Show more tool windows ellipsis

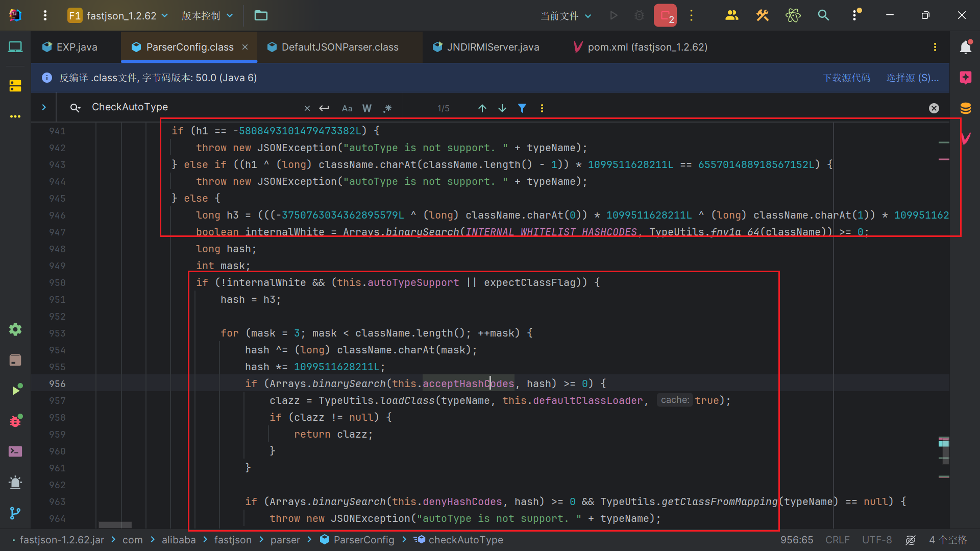pyautogui.click(x=15, y=116)
